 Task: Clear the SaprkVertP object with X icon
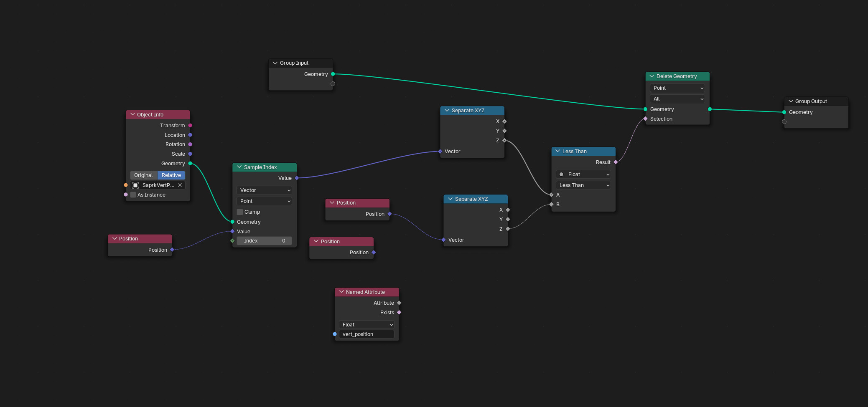pyautogui.click(x=180, y=185)
